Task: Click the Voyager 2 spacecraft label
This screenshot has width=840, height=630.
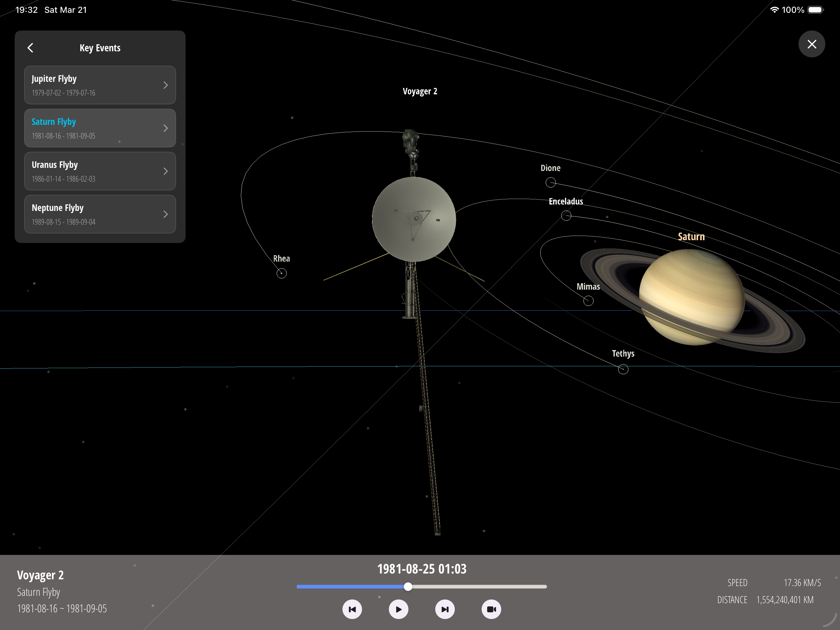Action: (x=420, y=91)
